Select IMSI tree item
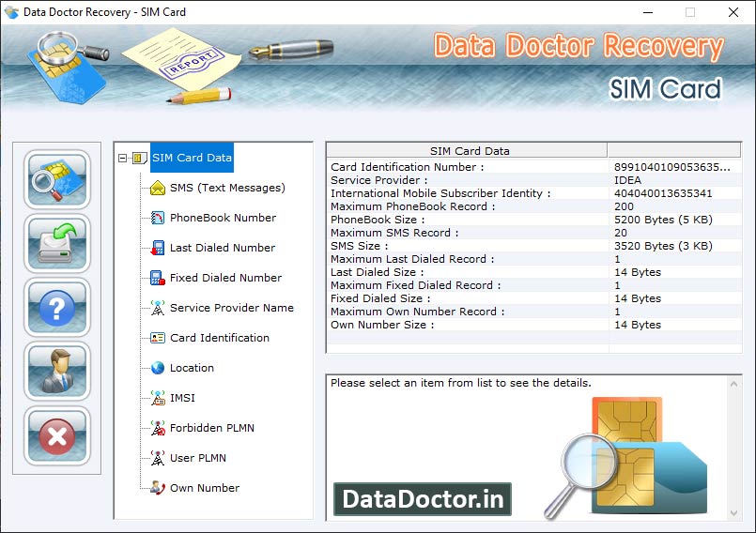Image resolution: width=756 pixels, height=533 pixels. (x=182, y=398)
